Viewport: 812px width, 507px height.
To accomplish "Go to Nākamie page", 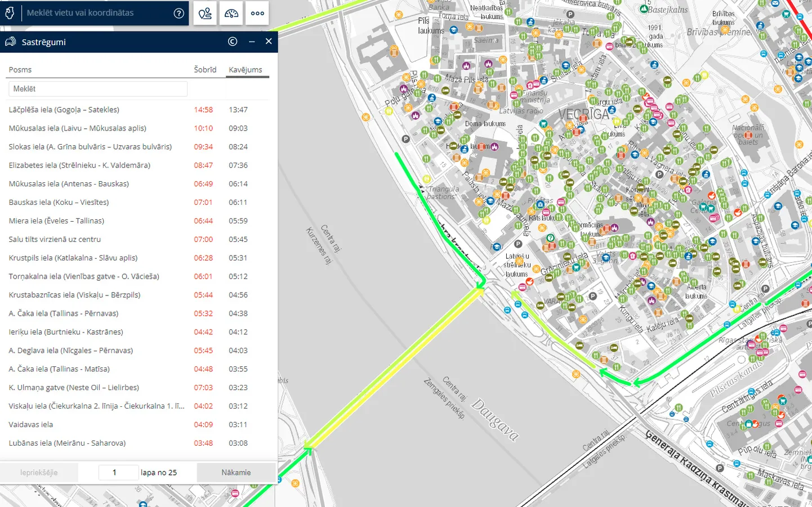I will click(x=236, y=473).
